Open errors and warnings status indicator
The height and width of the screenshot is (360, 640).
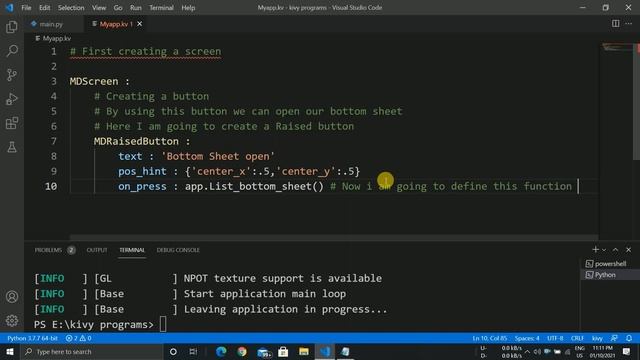pyautogui.click(x=78, y=338)
